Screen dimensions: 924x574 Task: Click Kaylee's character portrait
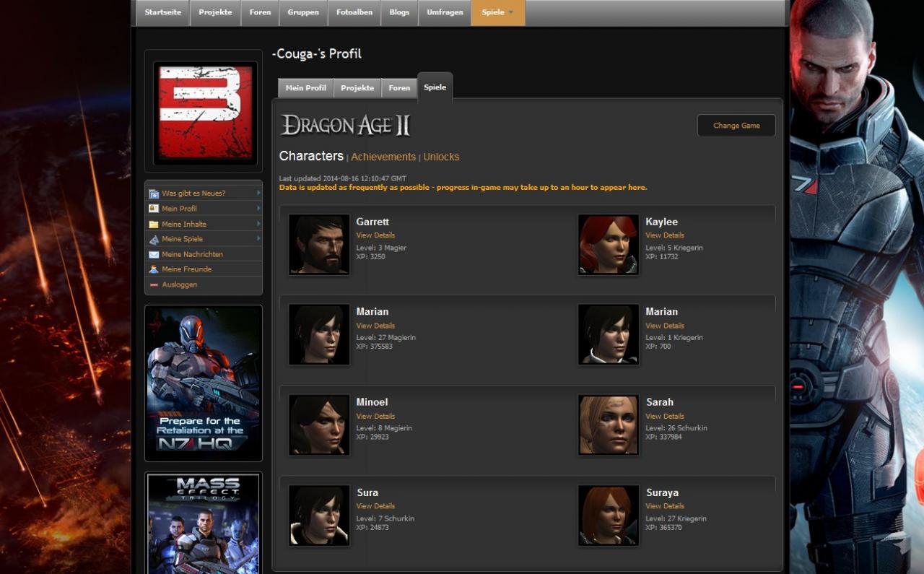point(609,244)
